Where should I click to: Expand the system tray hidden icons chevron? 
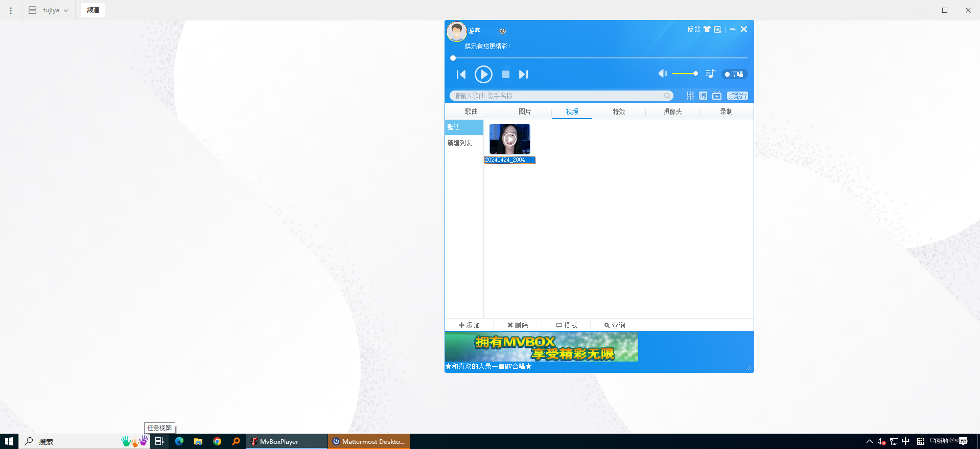tap(869, 441)
